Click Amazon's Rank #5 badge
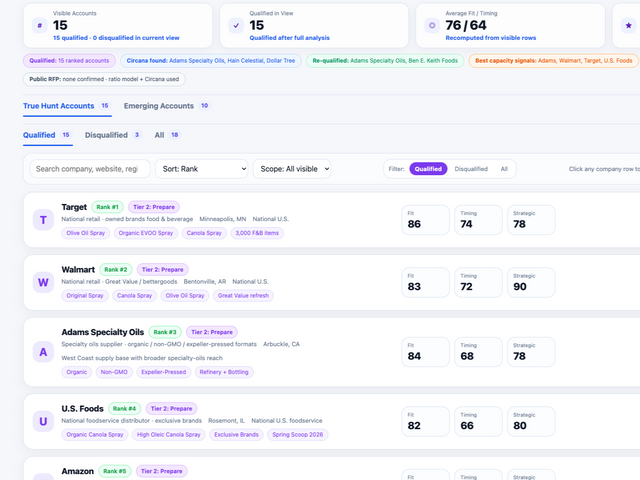The width and height of the screenshot is (640, 480). click(x=115, y=471)
